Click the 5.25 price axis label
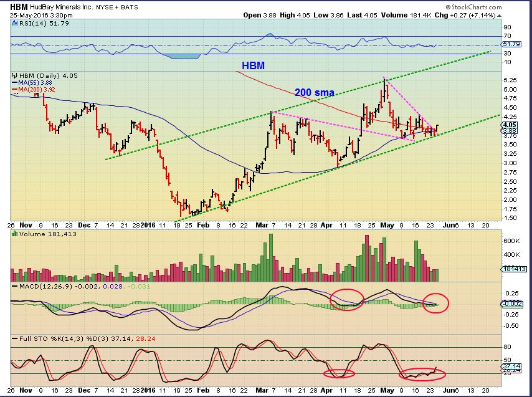Image resolution: width=532 pixels, height=397 pixels. (511, 80)
